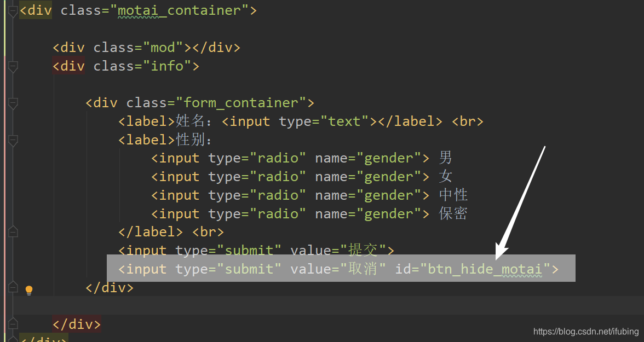Click the line div class="form_container"
Viewport: 644px width, 342px height.
[x=199, y=103]
